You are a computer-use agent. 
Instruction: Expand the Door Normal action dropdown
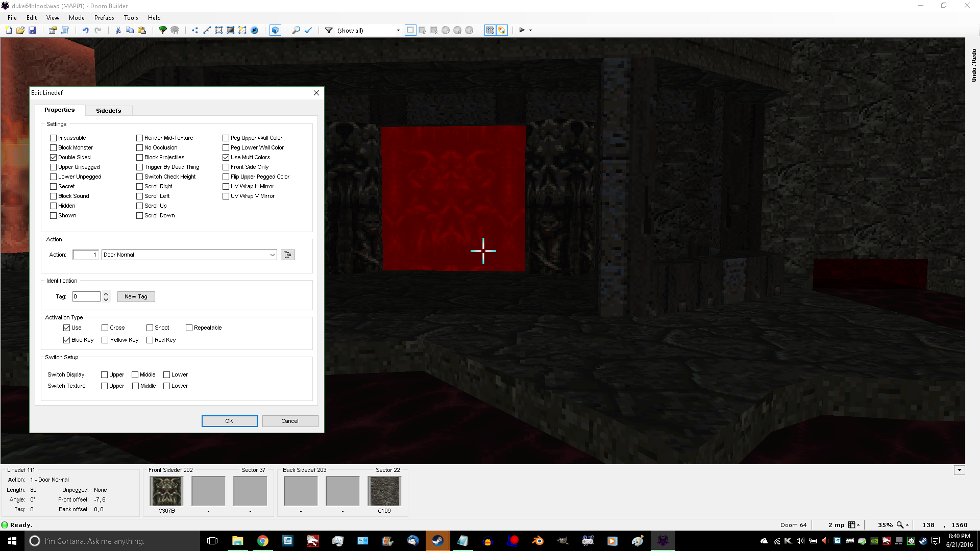pyautogui.click(x=272, y=255)
